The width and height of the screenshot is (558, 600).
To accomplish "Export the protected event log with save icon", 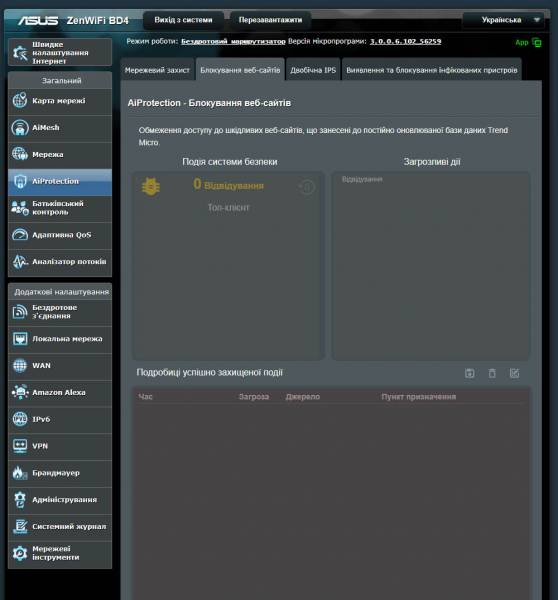I will (x=470, y=373).
